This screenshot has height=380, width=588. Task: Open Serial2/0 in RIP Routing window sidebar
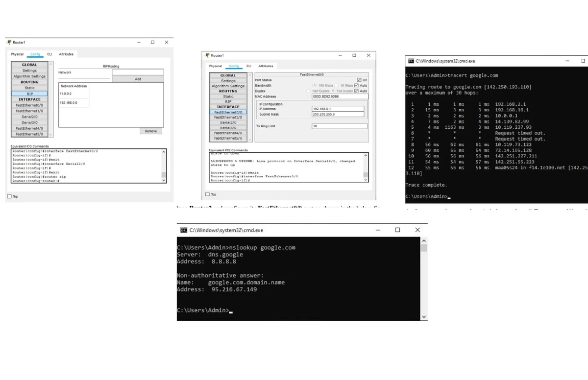click(29, 117)
